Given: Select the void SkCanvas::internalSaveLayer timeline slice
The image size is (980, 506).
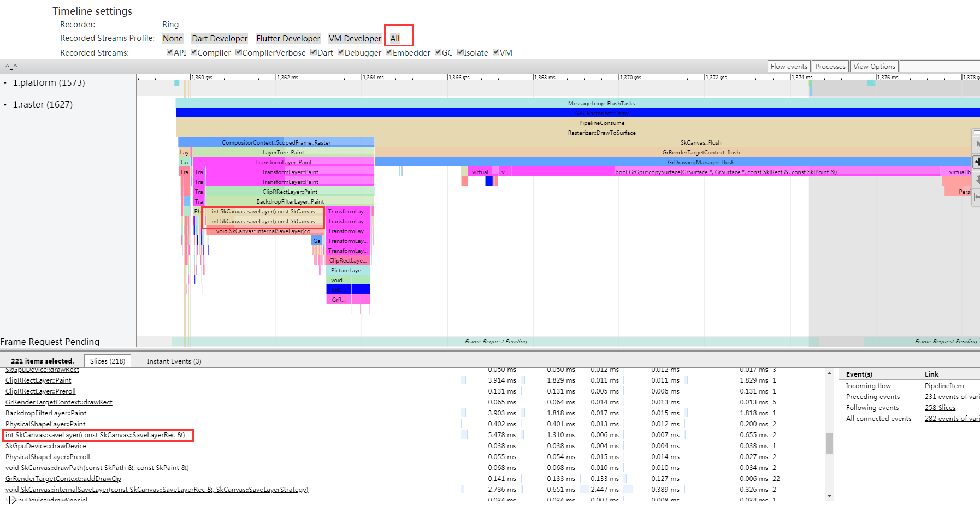Looking at the screenshot, I should pos(264,231).
